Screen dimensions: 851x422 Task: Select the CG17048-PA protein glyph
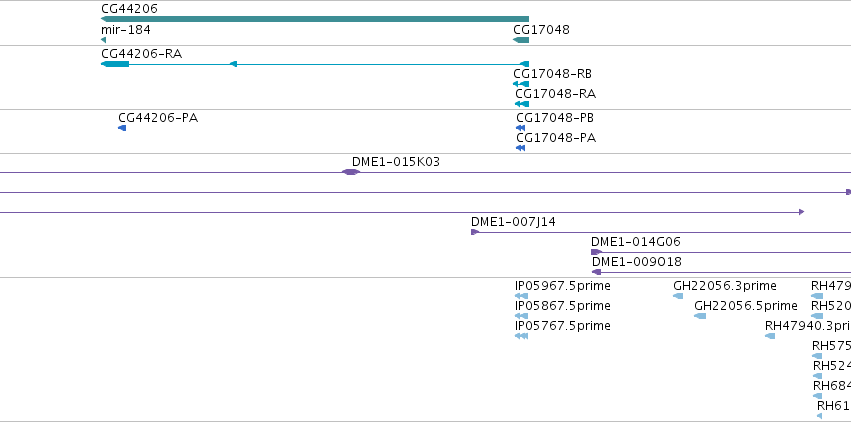[x=520, y=148]
